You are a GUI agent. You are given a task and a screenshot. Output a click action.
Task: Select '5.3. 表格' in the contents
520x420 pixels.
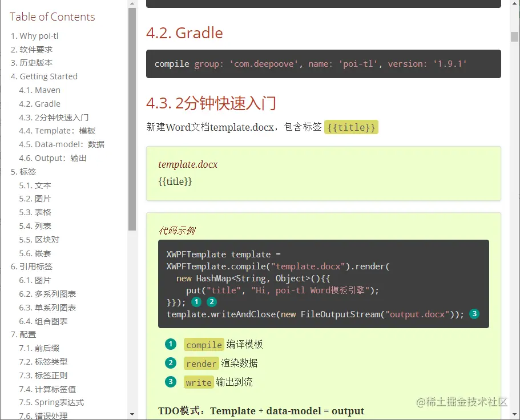point(35,212)
